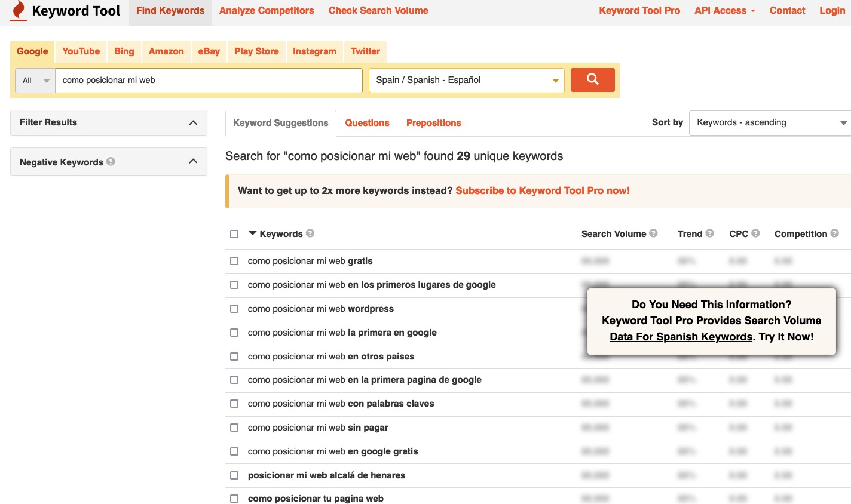Open Check Search Volume in the navigation
This screenshot has height=504, width=851.
tap(378, 11)
